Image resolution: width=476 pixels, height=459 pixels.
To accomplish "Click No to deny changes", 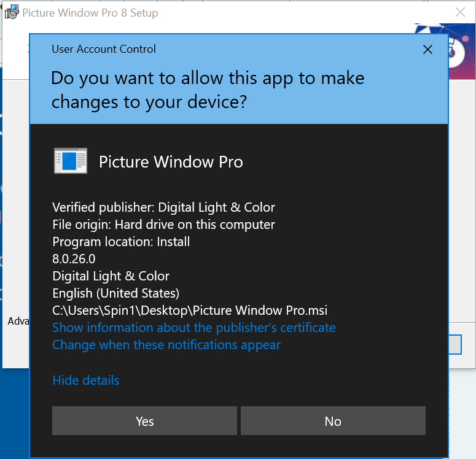I will [x=333, y=421].
